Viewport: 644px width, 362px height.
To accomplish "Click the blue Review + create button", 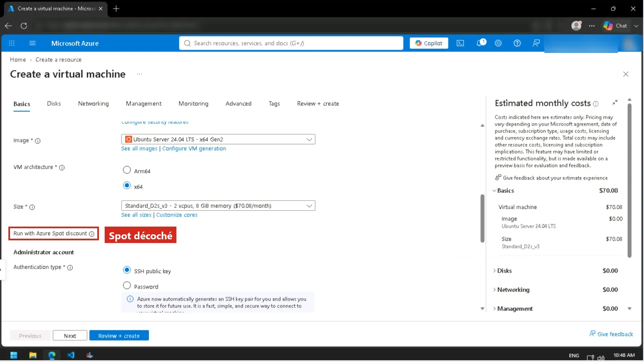I will (x=119, y=336).
